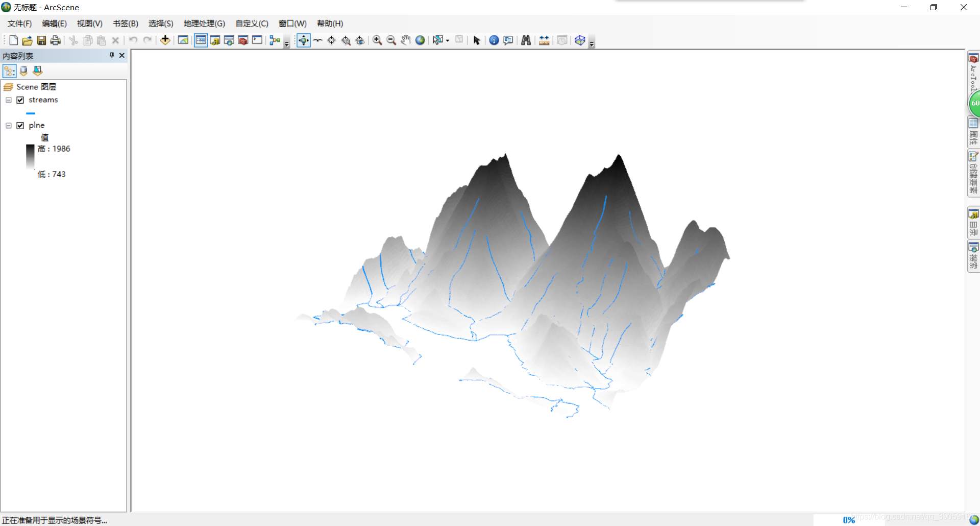This screenshot has width=980, height=526.
Task: Click the Add Data button
Action: click(x=165, y=40)
